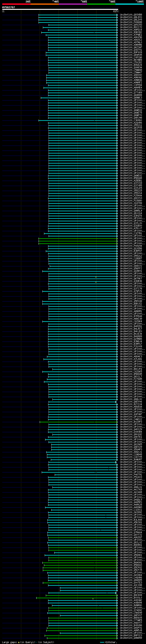Select hit label UniRef100_C1BQ87

131,258
